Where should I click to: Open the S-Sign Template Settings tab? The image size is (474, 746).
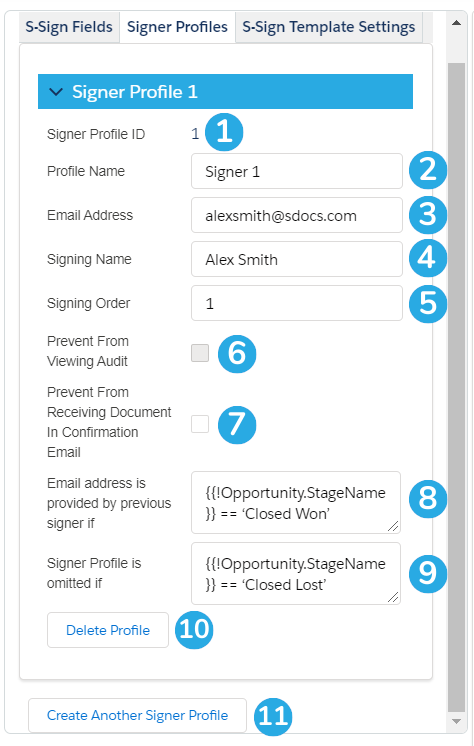[328, 27]
